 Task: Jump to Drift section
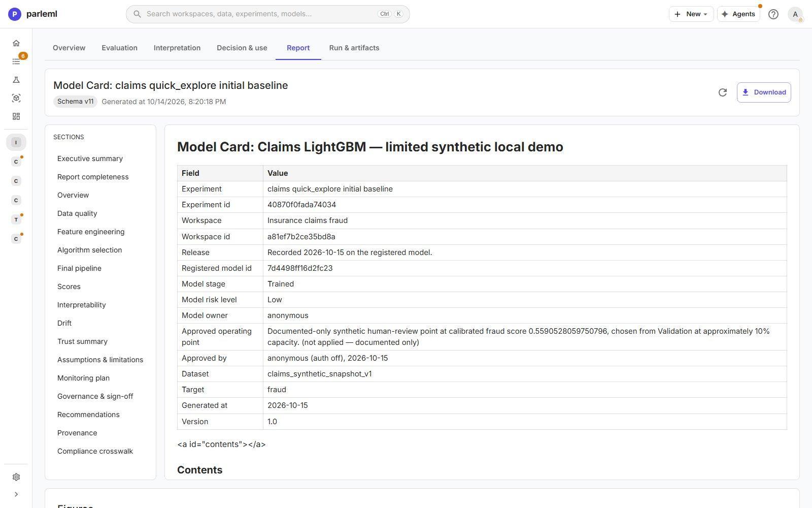click(64, 323)
